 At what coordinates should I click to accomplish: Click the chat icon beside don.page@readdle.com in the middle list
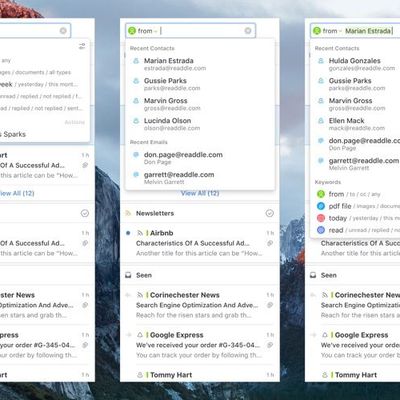[136, 155]
